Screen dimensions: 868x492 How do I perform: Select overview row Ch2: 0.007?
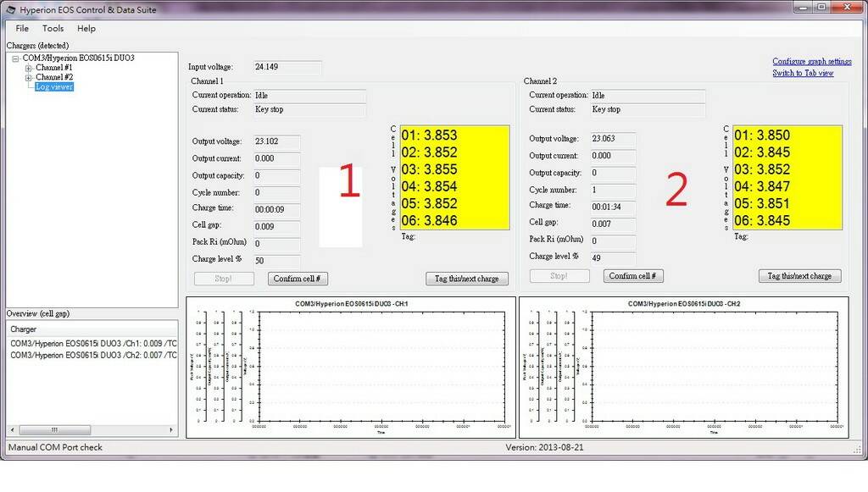(x=93, y=355)
